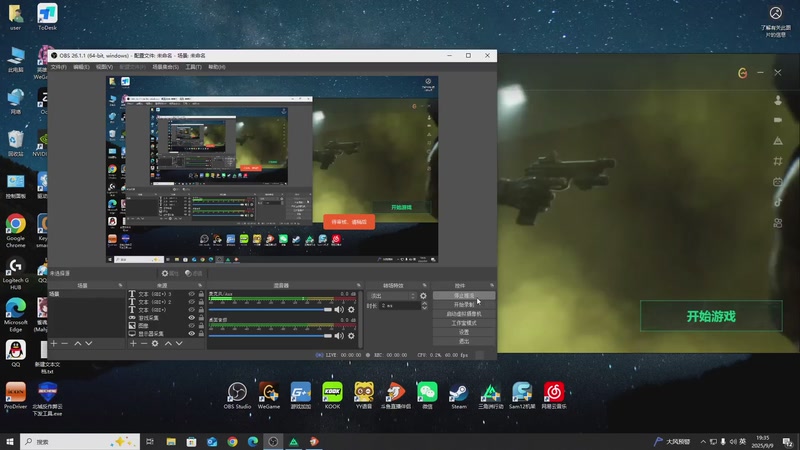
Task: Increase transition 时长 with up arrow
Action: point(424,303)
